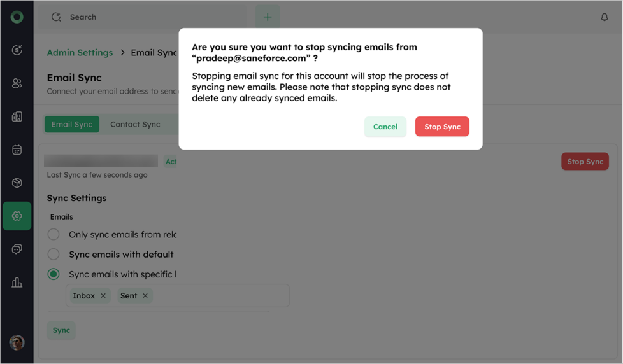Open the deals dollar icon in sidebar
Image resolution: width=623 pixels, height=364 pixels.
pyautogui.click(x=17, y=50)
